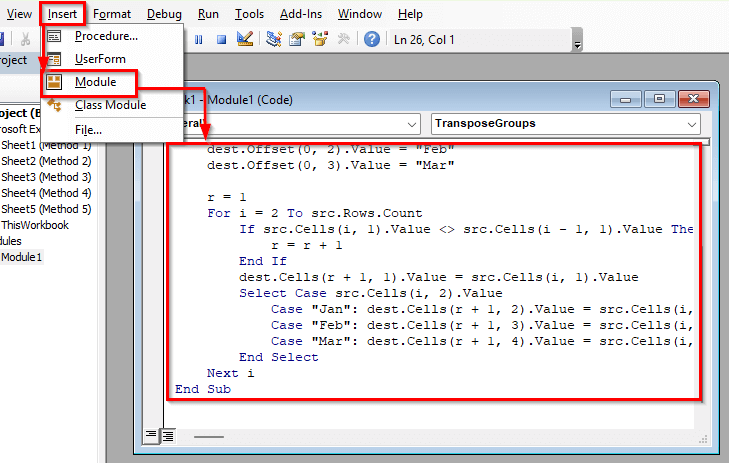This screenshot has height=463, width=729.
Task: Switch to Procedure View button
Action: (x=151, y=436)
